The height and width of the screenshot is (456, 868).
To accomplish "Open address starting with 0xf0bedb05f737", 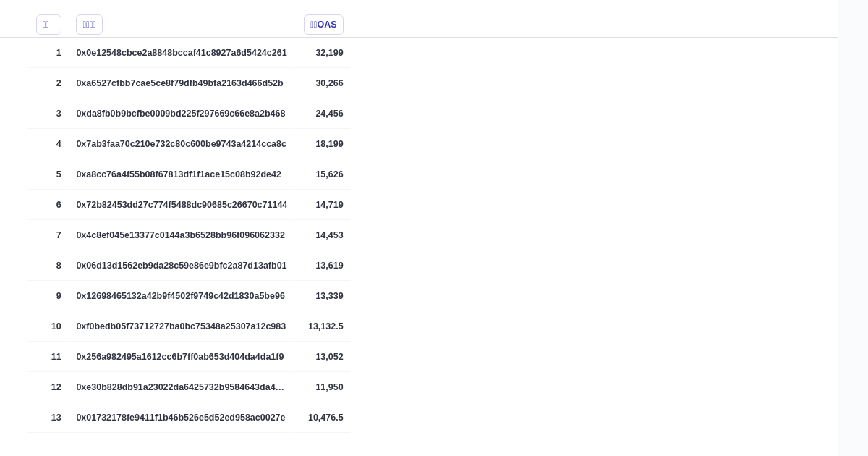I will tap(181, 326).
